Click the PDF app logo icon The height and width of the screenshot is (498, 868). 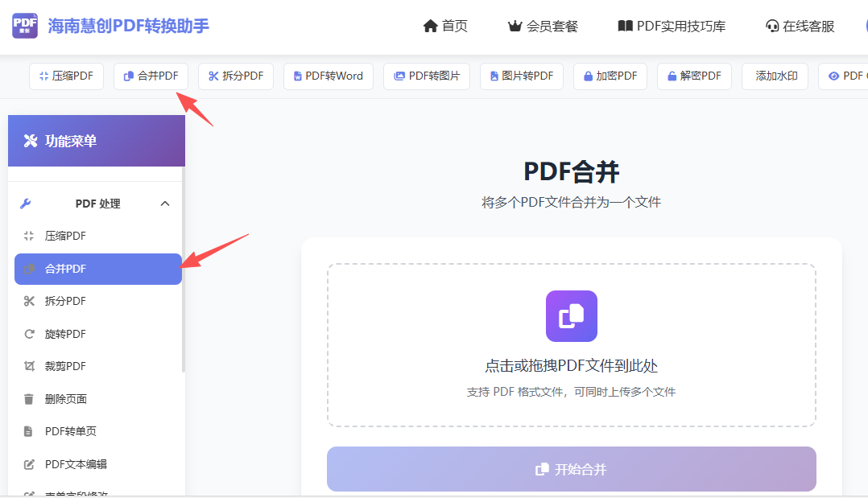click(x=25, y=26)
